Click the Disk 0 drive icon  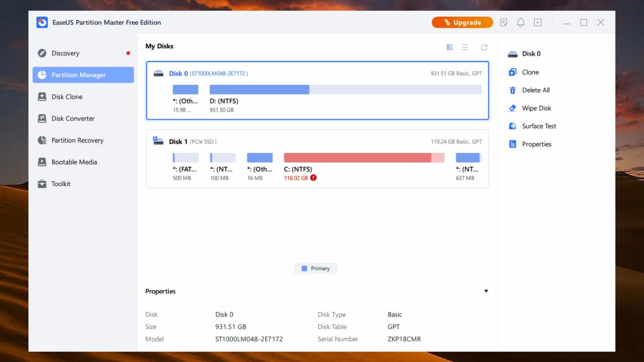point(158,73)
